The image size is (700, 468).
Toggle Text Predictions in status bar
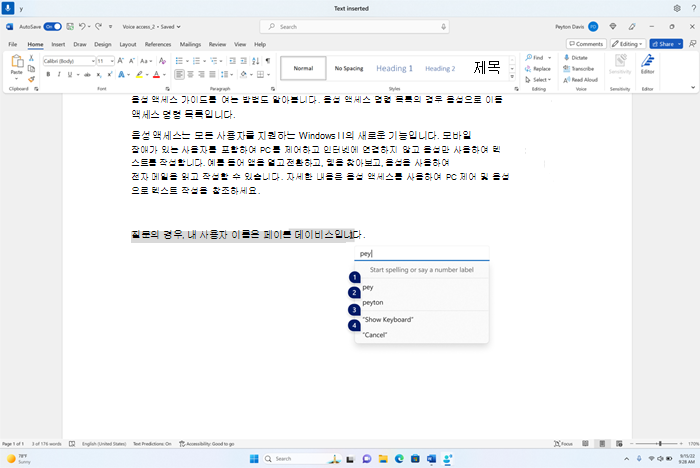(152, 443)
